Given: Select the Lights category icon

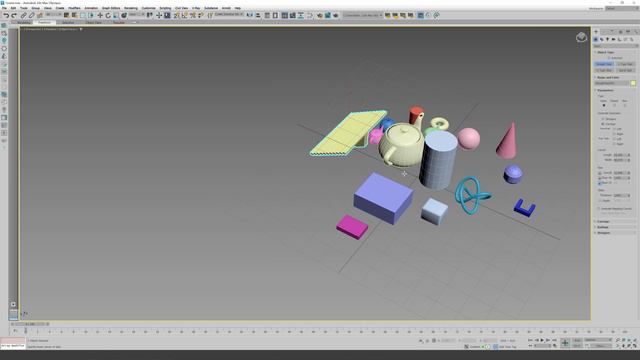Looking at the screenshot, I should tap(607, 39).
